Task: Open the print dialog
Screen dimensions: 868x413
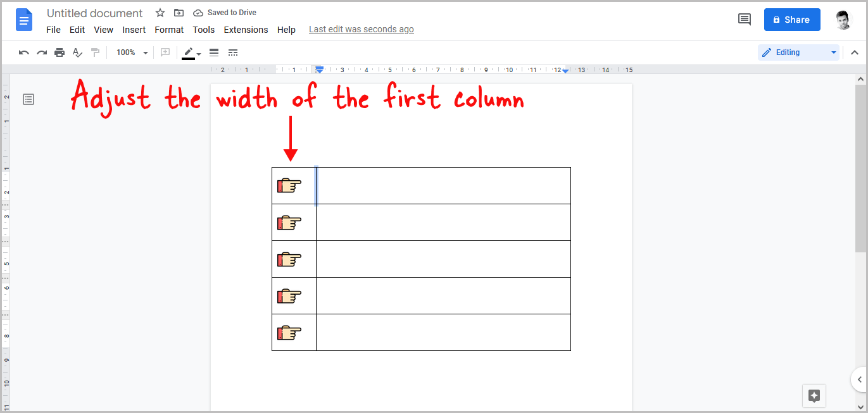Action: click(x=60, y=52)
